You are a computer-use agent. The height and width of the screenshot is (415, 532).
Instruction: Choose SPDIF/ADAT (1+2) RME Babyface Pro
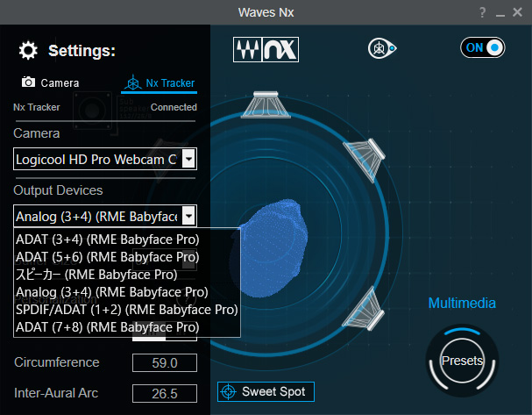(126, 309)
